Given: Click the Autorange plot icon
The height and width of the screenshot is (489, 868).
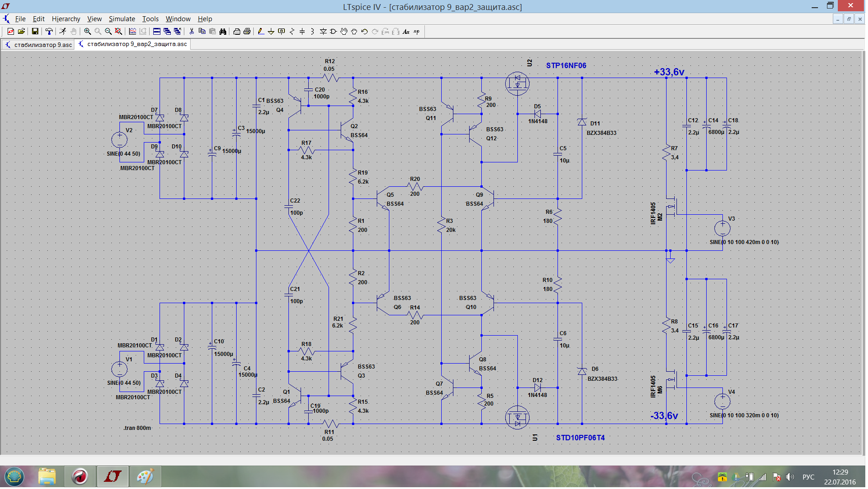Looking at the screenshot, I should [x=132, y=32].
